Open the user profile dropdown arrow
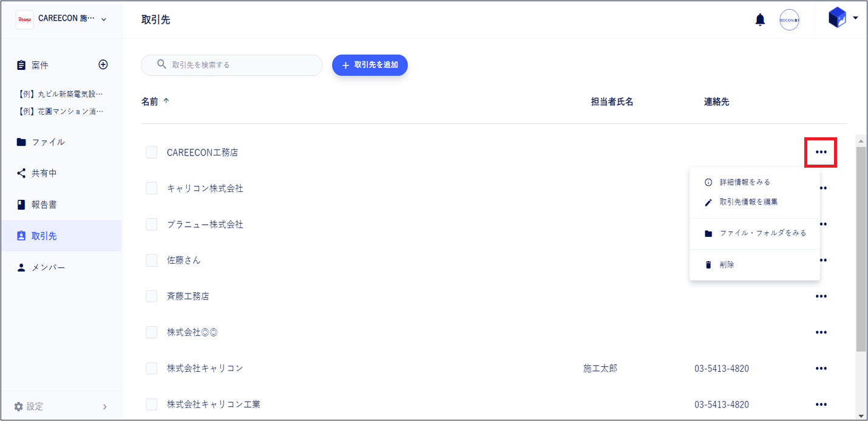 pyautogui.click(x=855, y=18)
